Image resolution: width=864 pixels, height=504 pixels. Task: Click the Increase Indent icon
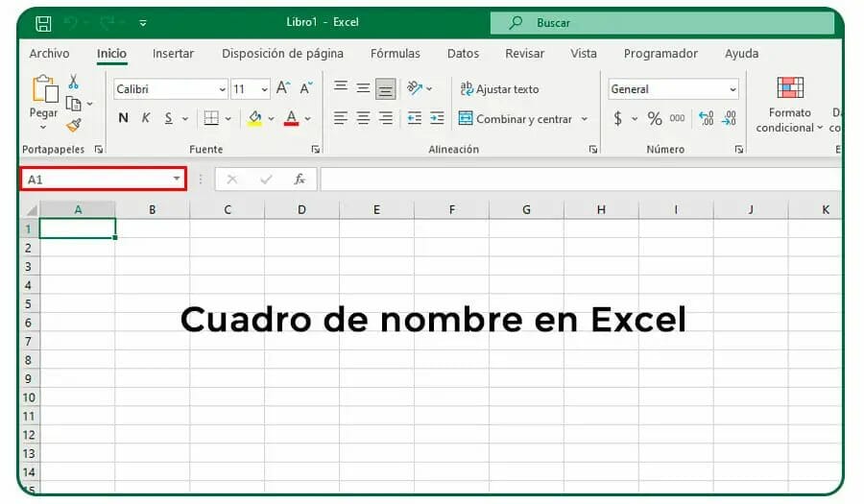tap(437, 118)
